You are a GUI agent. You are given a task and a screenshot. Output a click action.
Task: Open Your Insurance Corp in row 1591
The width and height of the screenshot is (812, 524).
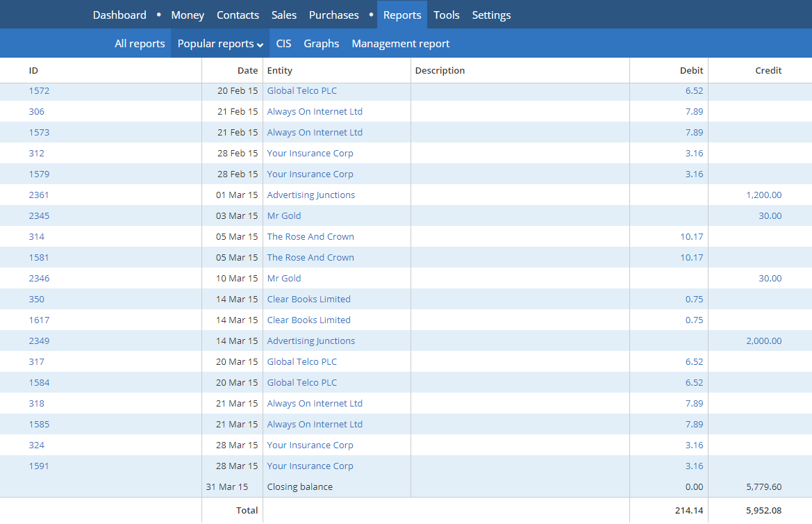310,466
